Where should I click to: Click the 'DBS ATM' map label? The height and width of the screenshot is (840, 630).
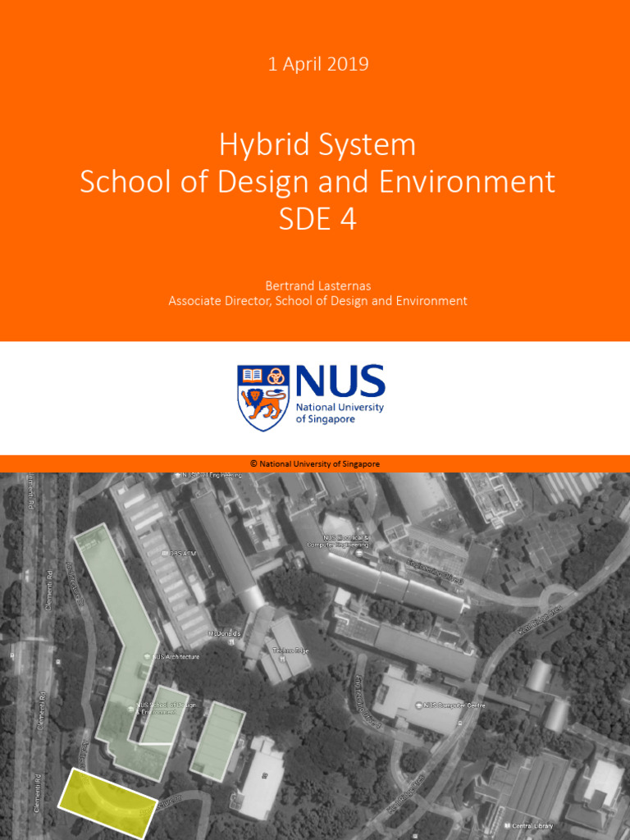183,553
